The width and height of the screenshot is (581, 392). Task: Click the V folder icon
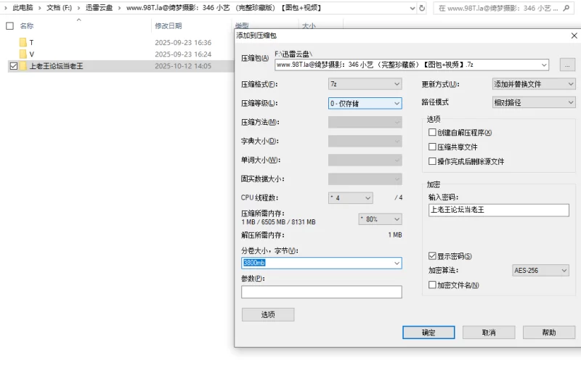[23, 54]
